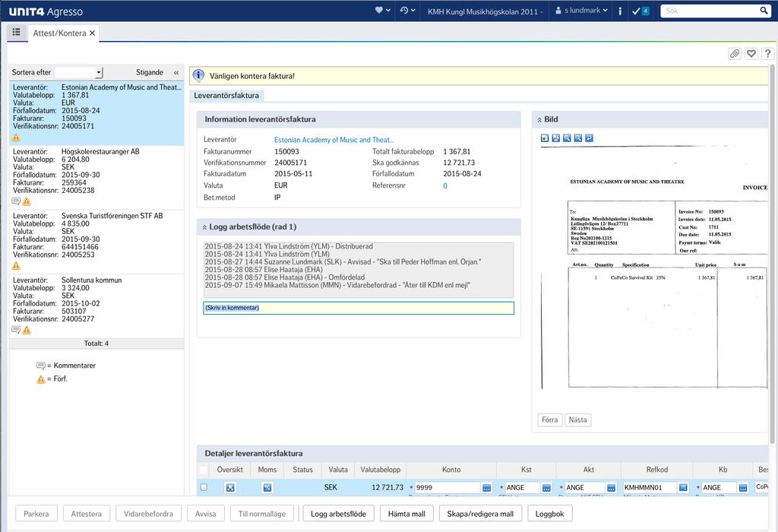This screenshot has height=532, width=778.
Task: Open the Översikt icon in detail row
Action: pyautogui.click(x=230, y=488)
